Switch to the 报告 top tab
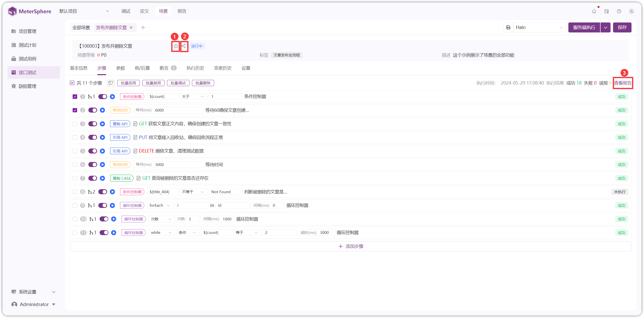 (x=182, y=11)
